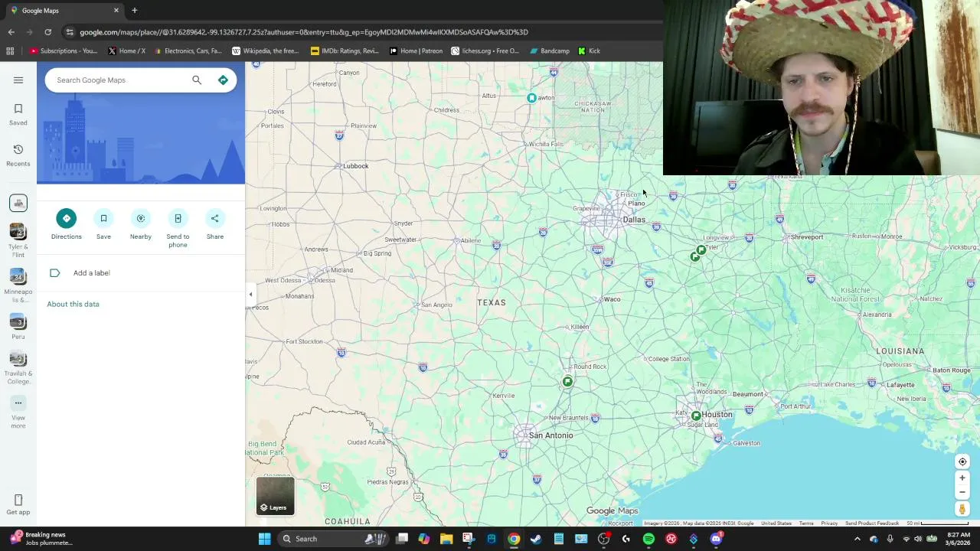The image size is (980, 551).
Task: Add a label to this place
Action: (x=91, y=272)
